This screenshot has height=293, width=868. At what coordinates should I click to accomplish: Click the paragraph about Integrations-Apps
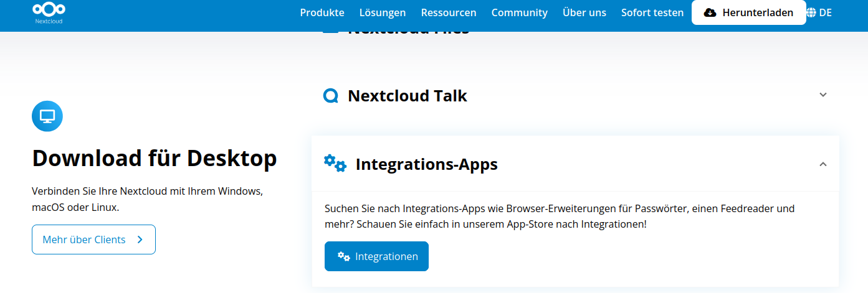coord(560,216)
